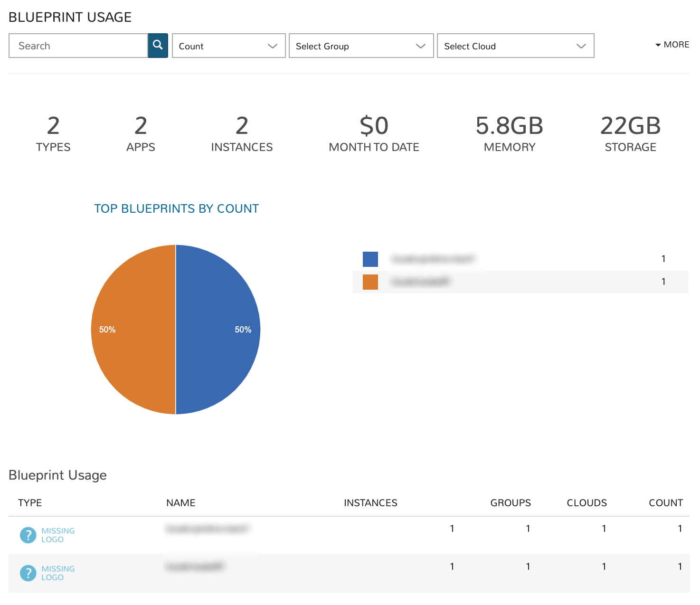Screen dimensions: 700x605
Task: Select the blue 50% pie slice
Action: click(x=218, y=329)
